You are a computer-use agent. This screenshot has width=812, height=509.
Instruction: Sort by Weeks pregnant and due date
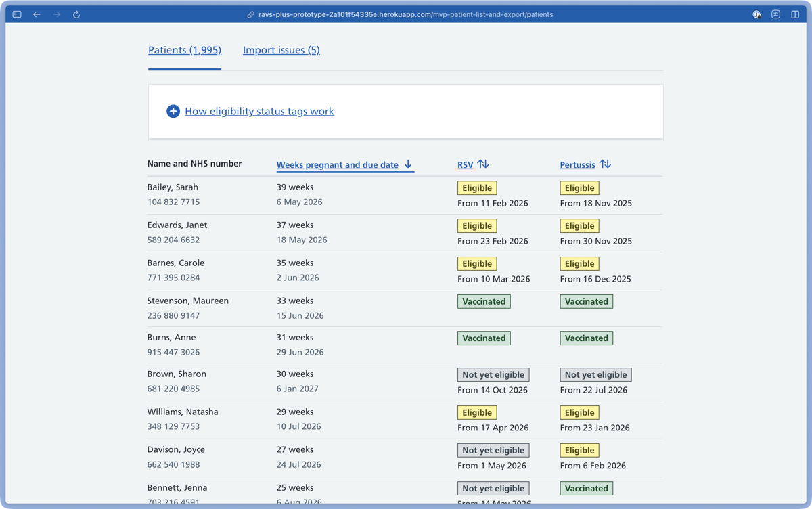tap(338, 164)
